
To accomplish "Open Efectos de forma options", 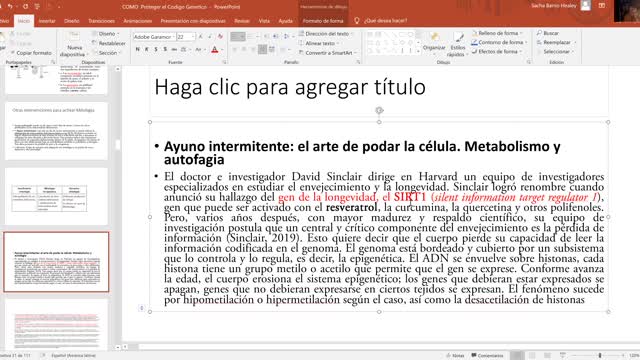I will 497,51.
